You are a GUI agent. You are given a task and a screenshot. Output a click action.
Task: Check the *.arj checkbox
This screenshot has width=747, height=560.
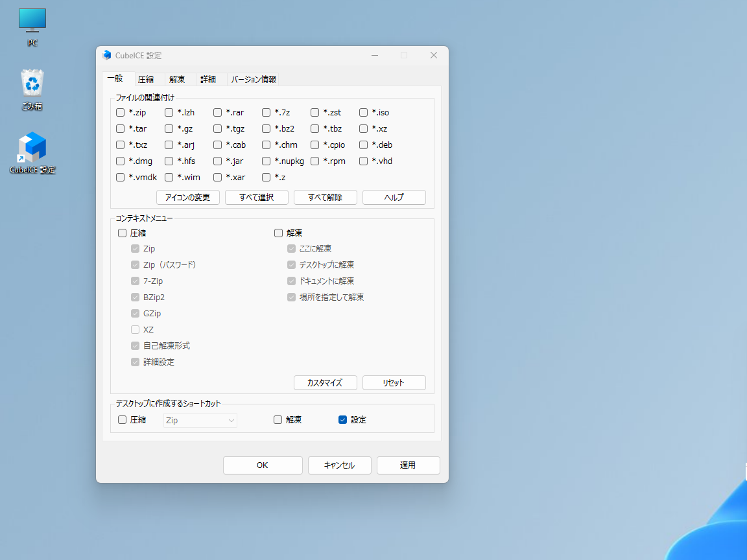[169, 145]
